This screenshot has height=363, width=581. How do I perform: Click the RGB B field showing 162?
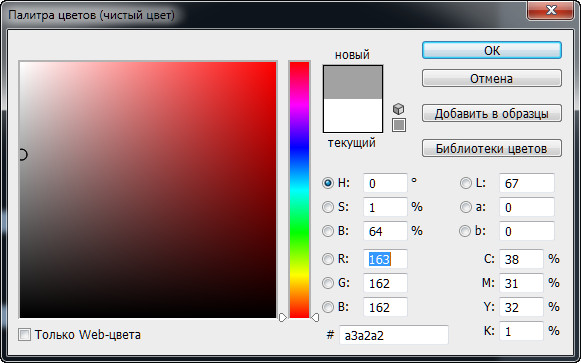point(385,307)
